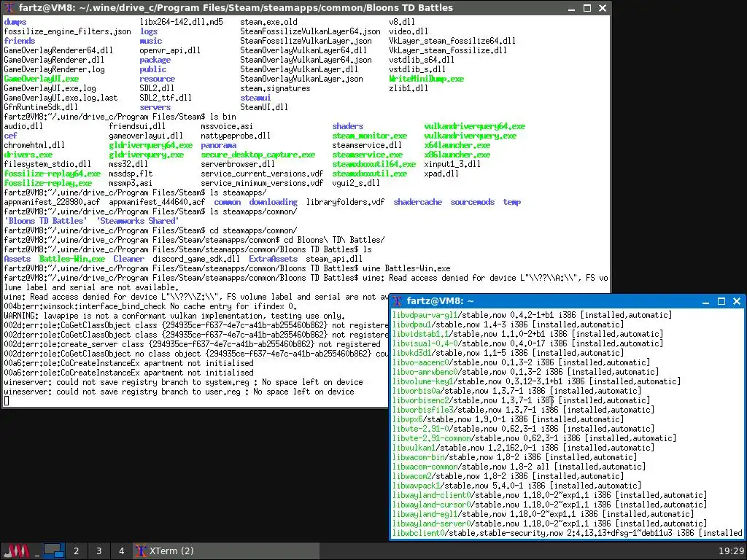Click the green secure_desktop_capture.exe
This screenshot has width=747, height=560.
[x=258, y=155]
